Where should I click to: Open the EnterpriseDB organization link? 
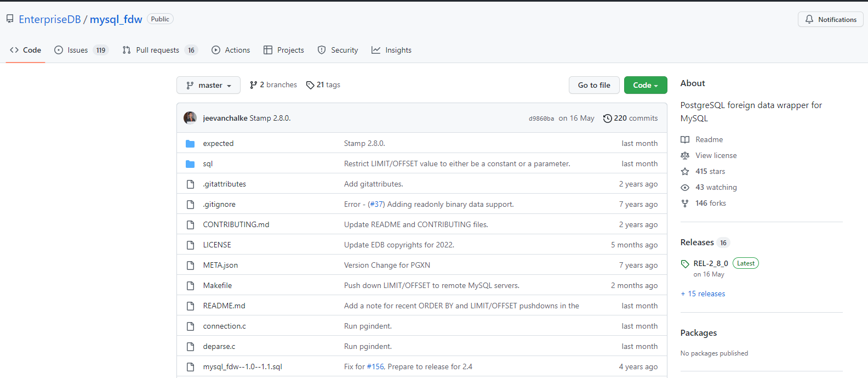(x=50, y=19)
